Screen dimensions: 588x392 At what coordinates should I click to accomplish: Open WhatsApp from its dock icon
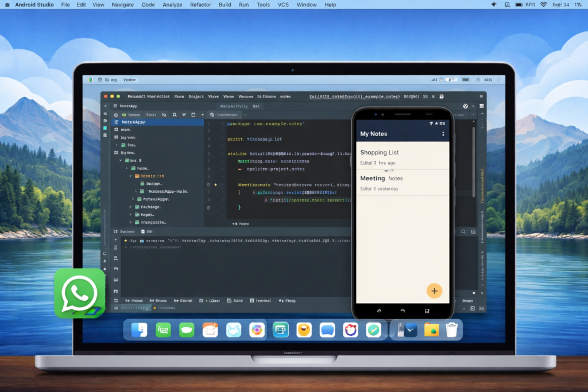click(x=79, y=293)
